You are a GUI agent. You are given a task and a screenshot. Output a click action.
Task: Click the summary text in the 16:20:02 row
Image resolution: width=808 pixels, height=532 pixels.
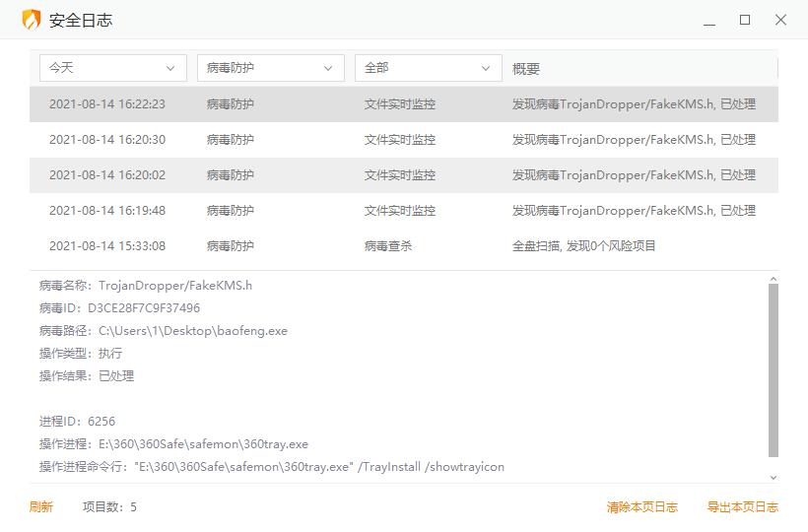coord(634,175)
